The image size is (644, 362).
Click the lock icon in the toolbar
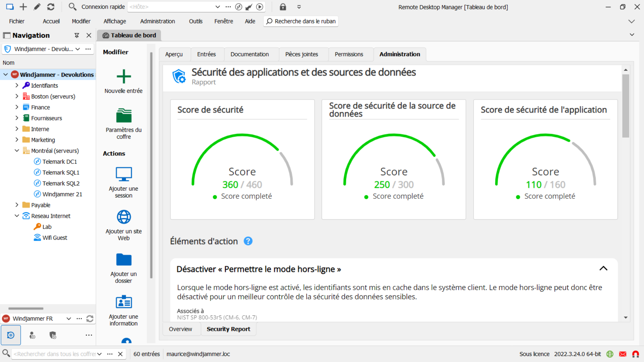pos(283,7)
